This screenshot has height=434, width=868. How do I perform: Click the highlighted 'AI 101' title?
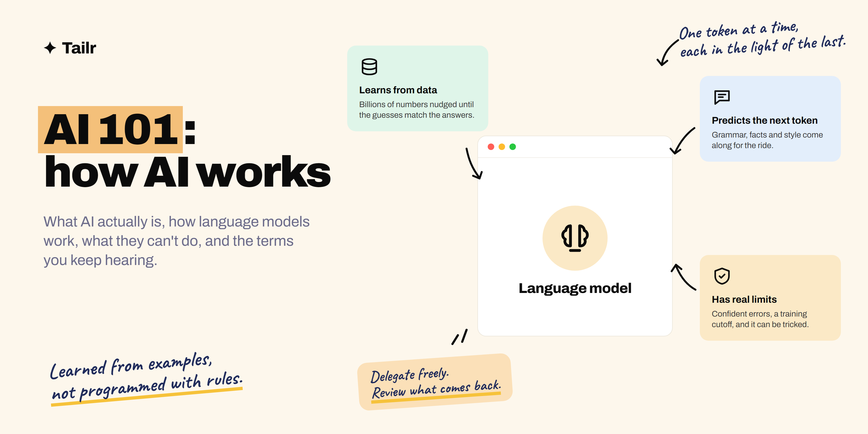coord(110,129)
